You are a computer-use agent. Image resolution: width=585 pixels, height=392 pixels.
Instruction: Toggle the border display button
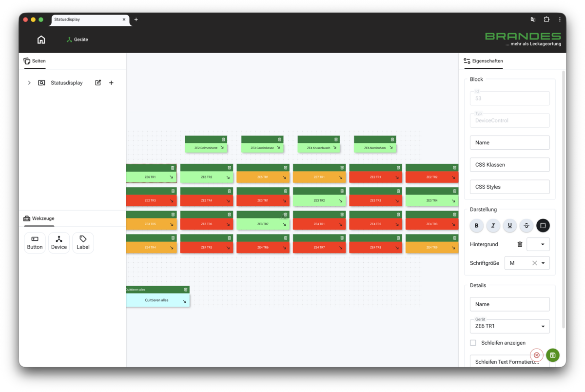coord(543,225)
